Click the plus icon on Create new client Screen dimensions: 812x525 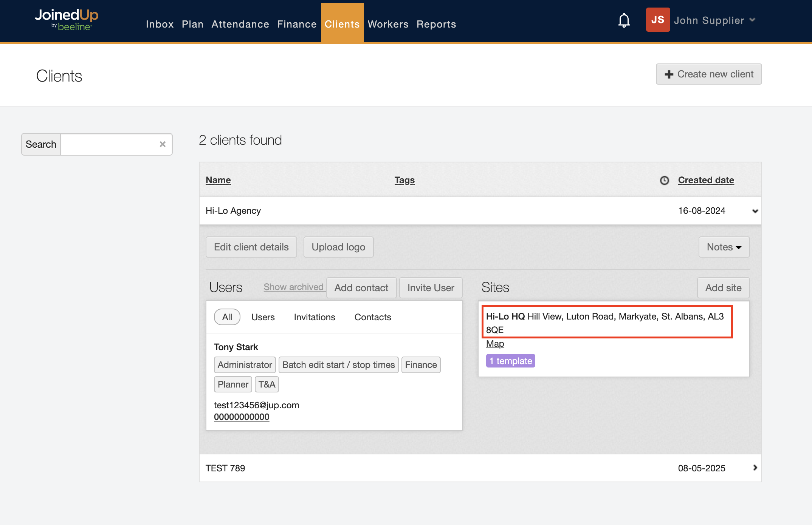[x=669, y=74]
